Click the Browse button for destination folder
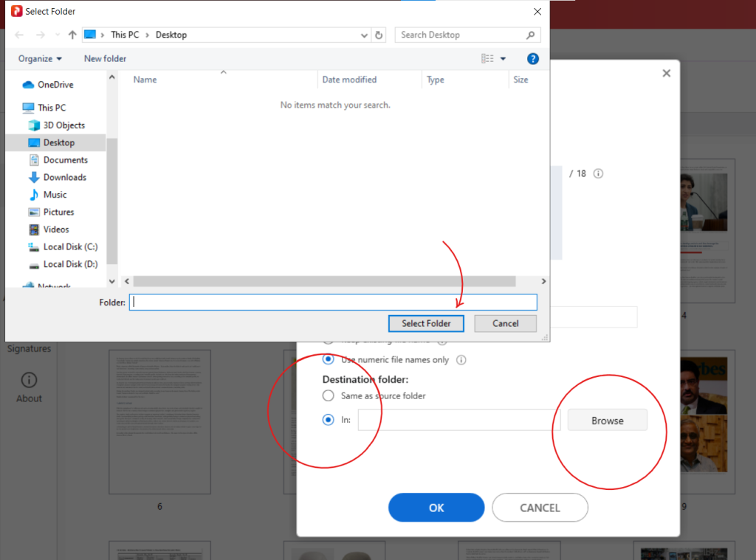The width and height of the screenshot is (756, 560). (606, 420)
